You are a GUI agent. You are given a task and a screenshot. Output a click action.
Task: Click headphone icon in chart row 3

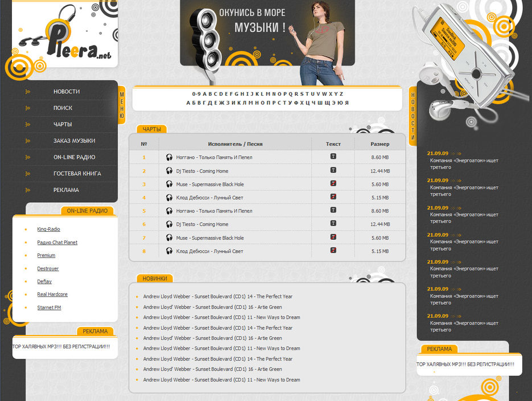pos(170,184)
